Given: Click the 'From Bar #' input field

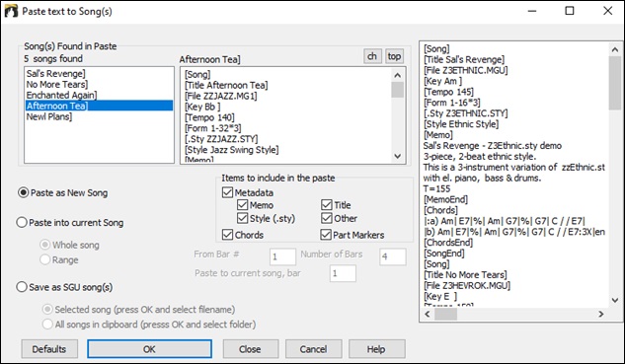Looking at the screenshot, I should 282,256.
